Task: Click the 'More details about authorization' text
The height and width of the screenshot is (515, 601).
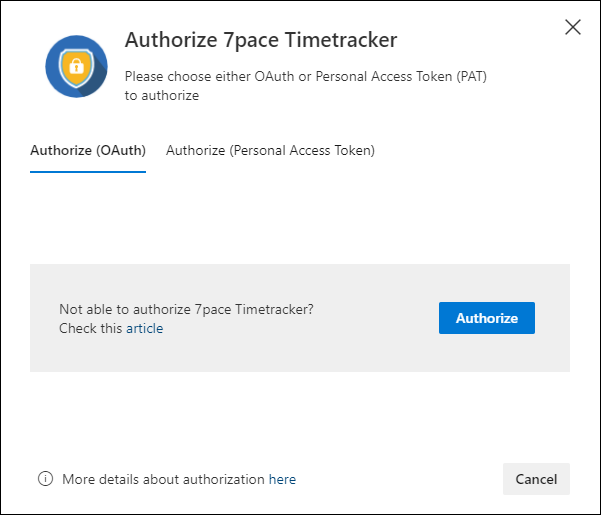Action: (163, 479)
